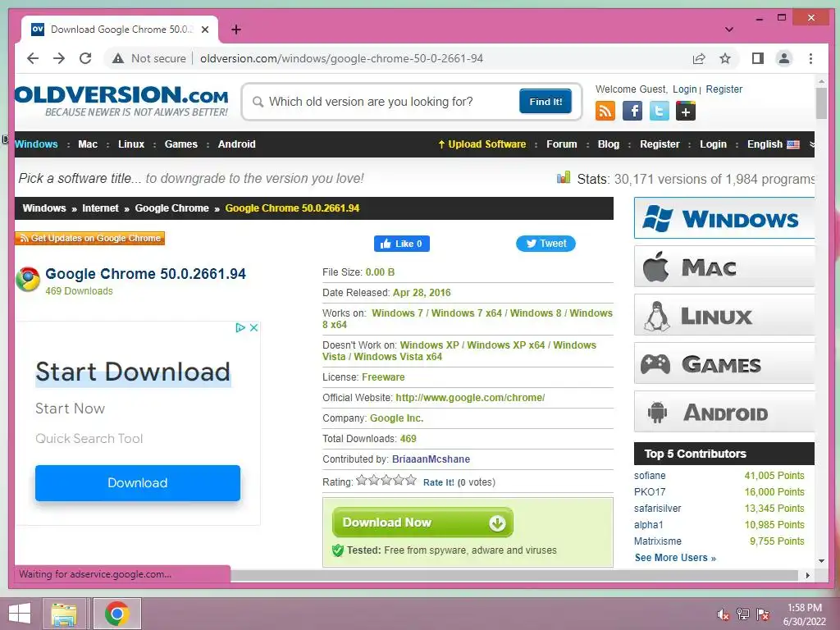Screen dimensions: 840x630
Task: Open the RSS feed icon near Login
Action: tap(605, 111)
